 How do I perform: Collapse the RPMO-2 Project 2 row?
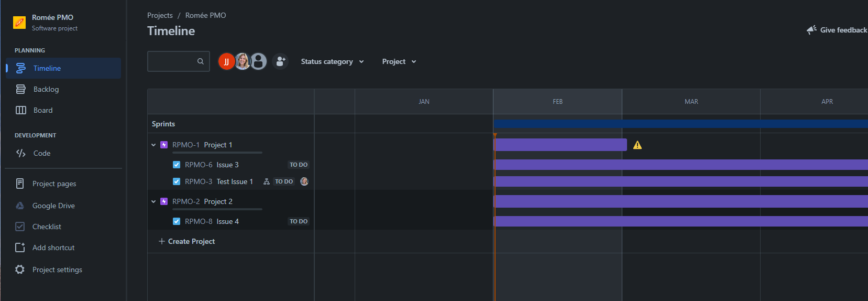153,201
